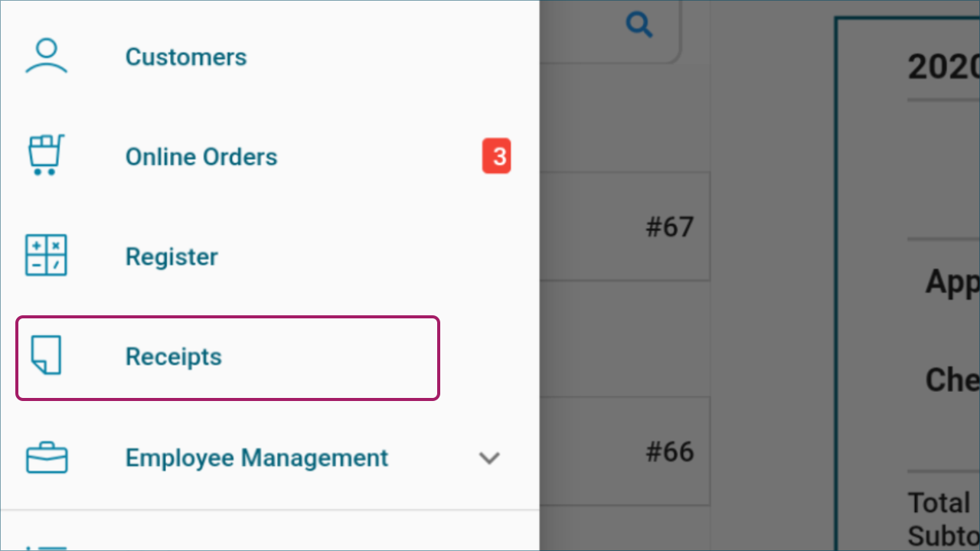980x551 pixels.
Task: Open the Customers menu item
Action: pos(186,57)
